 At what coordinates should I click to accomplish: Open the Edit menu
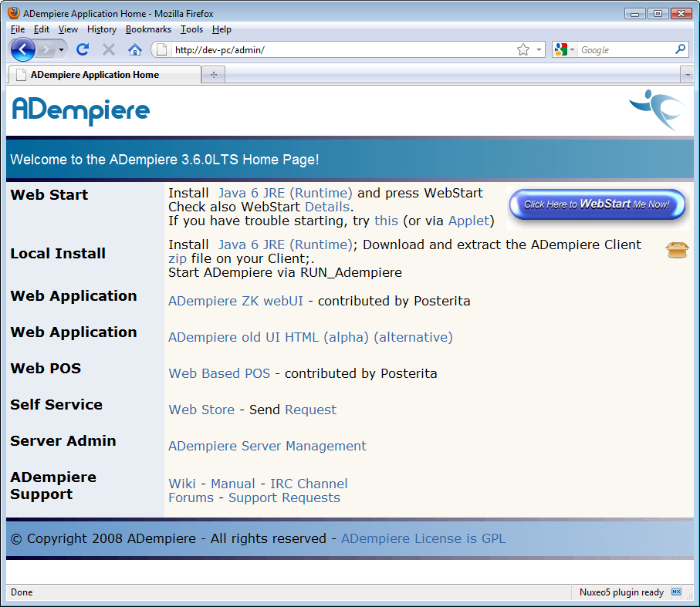(x=42, y=29)
